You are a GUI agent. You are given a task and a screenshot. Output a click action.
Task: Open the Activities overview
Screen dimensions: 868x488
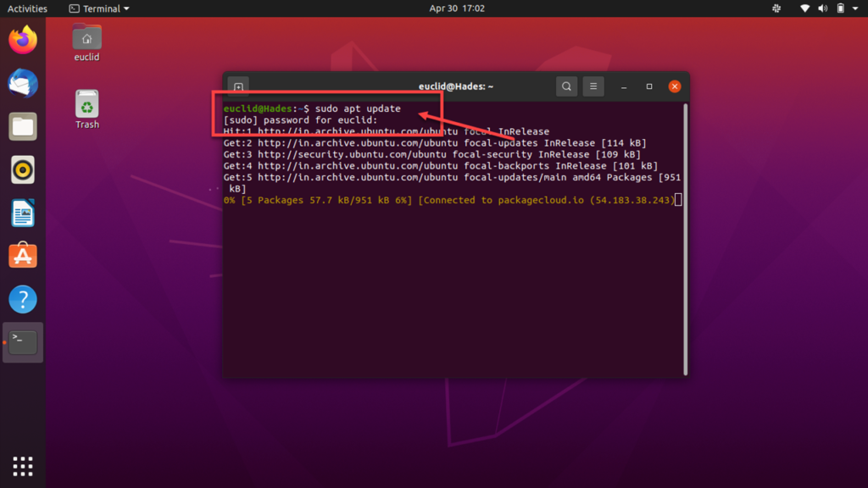click(x=27, y=8)
